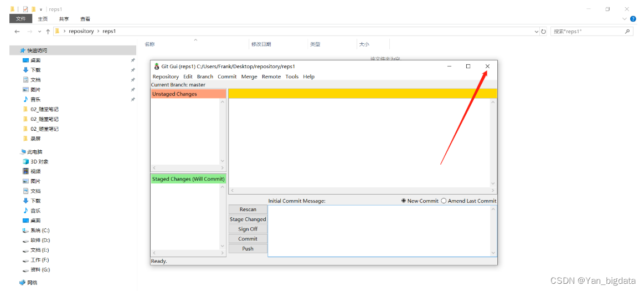Click down arrow of commit message scrollbar
The image size is (644, 291).
(x=494, y=253)
